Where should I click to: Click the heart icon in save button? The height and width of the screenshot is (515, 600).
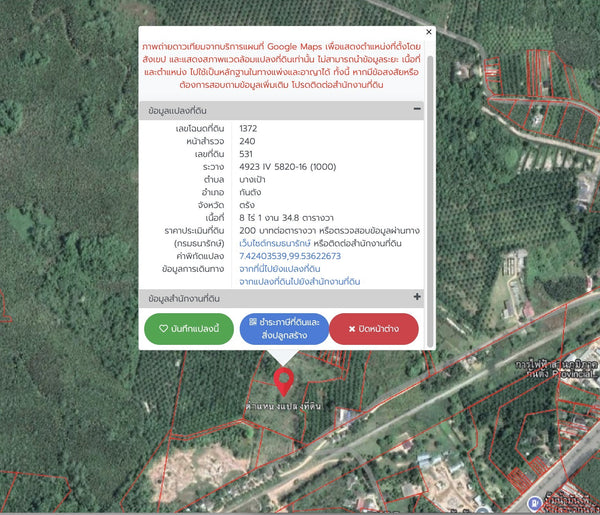(x=163, y=329)
